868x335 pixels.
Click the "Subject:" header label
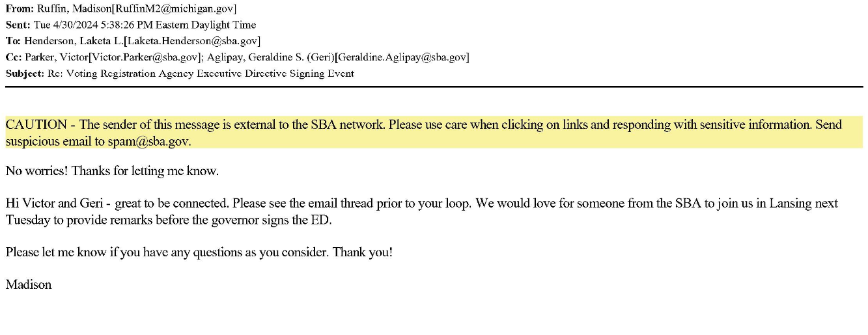pos(25,74)
